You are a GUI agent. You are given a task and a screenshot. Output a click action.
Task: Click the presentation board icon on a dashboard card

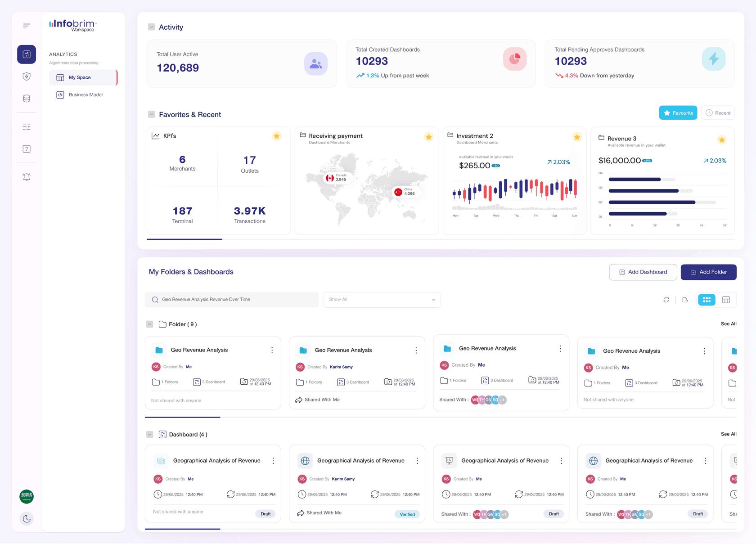point(449,461)
